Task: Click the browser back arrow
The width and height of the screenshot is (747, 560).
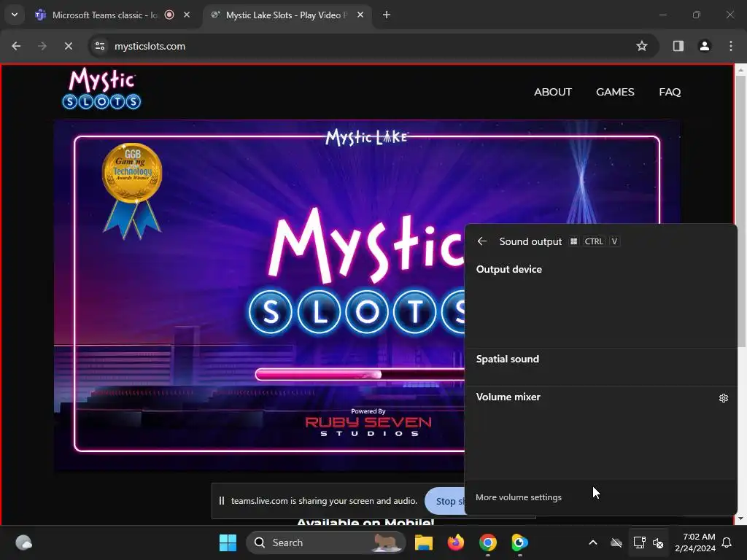Action: click(x=16, y=46)
